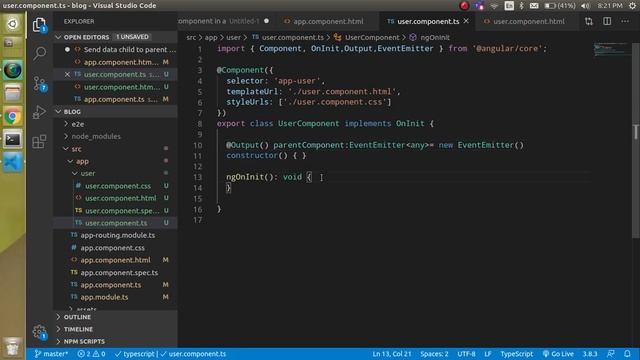Open the Extensions view
The width and height of the screenshot is (640, 360).
click(x=40, y=142)
